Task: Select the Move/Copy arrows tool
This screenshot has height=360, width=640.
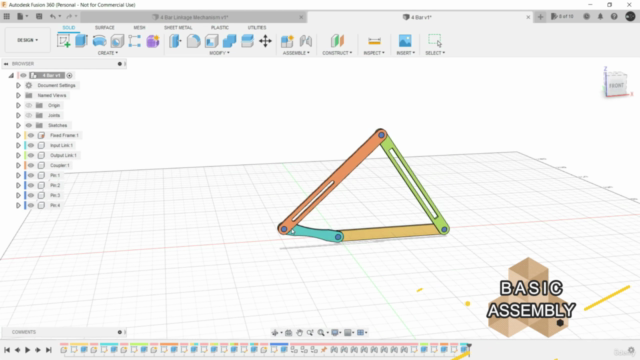Action: (x=265, y=41)
